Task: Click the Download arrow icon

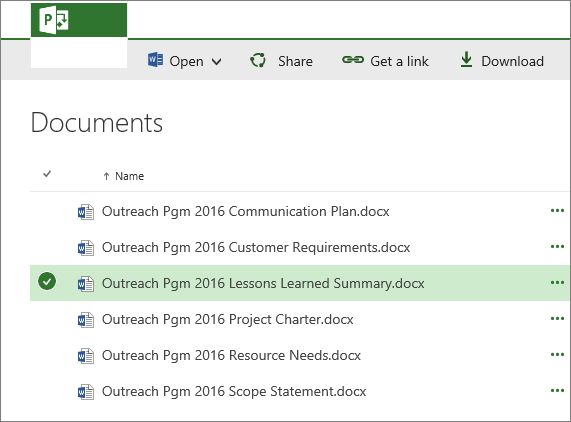Action: (x=466, y=59)
